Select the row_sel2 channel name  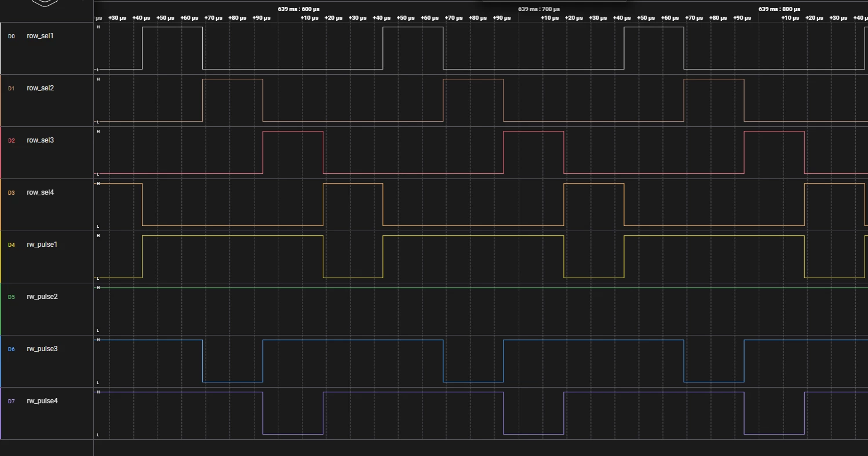point(41,88)
